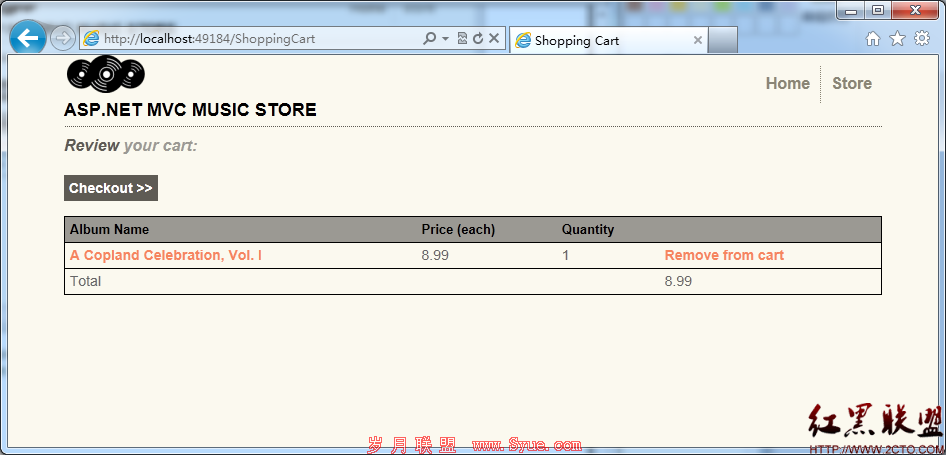Open the Tools gear menu
The height and width of the screenshot is (455, 946).
[922, 39]
